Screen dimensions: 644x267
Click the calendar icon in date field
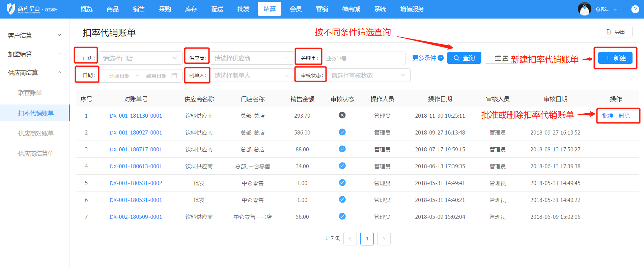tap(174, 76)
